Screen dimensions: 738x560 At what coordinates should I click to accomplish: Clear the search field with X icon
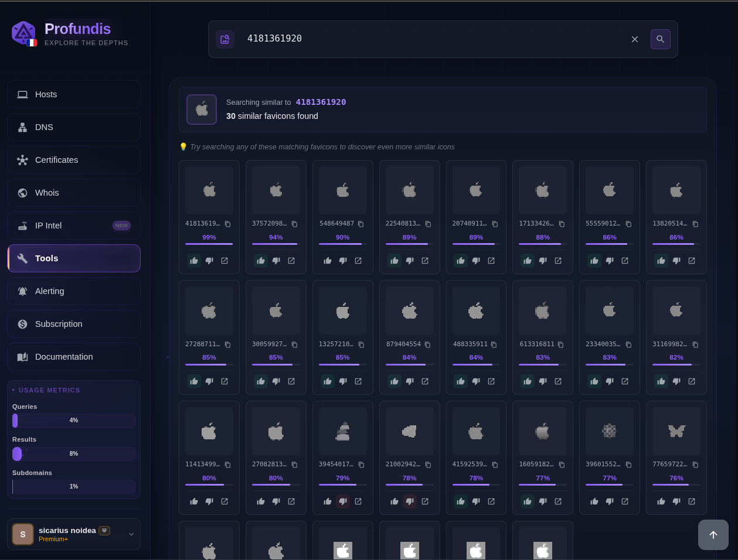[x=635, y=39]
